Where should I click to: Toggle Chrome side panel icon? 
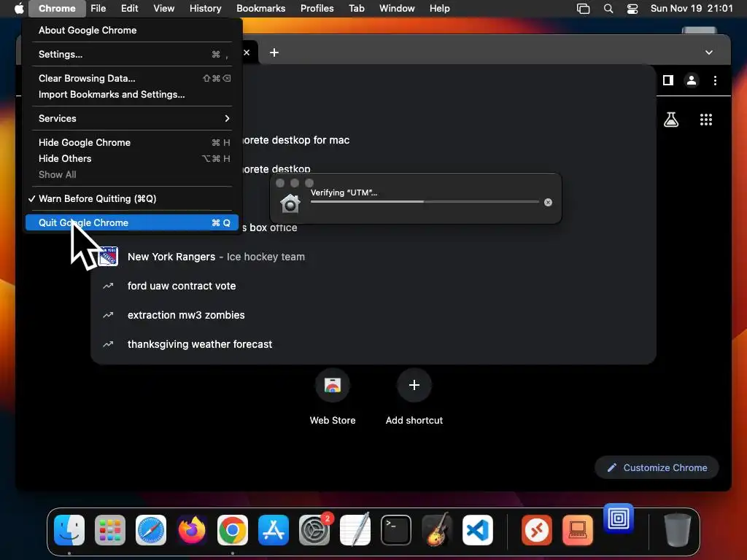[668, 80]
